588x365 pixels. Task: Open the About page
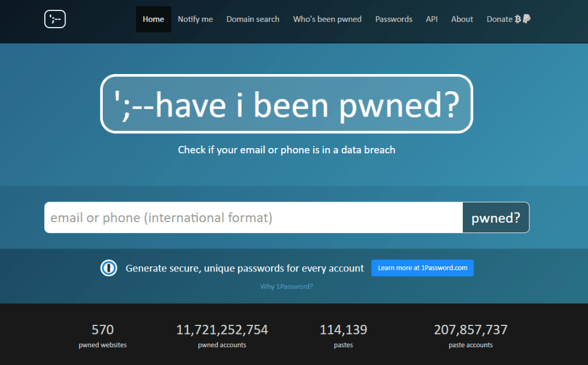(462, 19)
